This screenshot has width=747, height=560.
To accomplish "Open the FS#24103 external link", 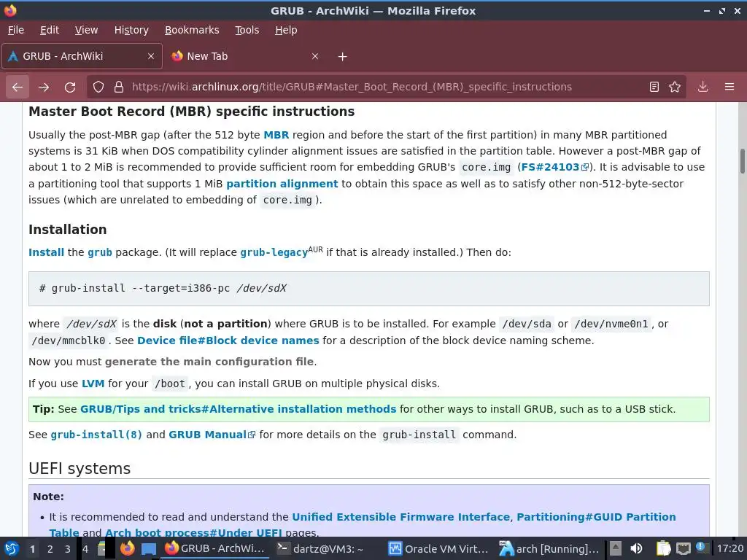I will 555,167.
